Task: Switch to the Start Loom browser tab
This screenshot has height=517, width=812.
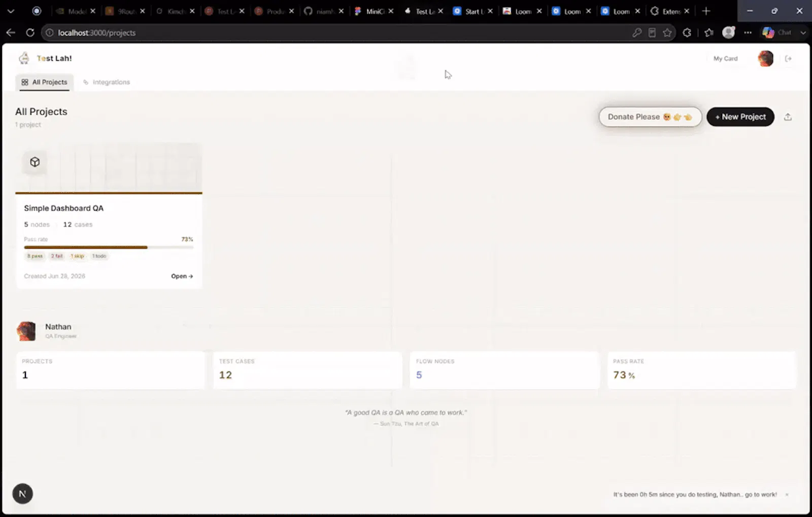Action: [x=472, y=11]
